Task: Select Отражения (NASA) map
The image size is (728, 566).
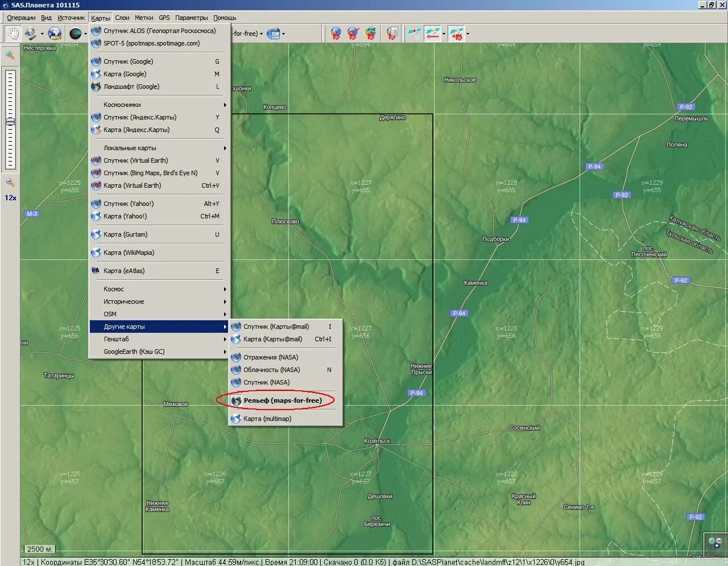Action: pos(286,357)
